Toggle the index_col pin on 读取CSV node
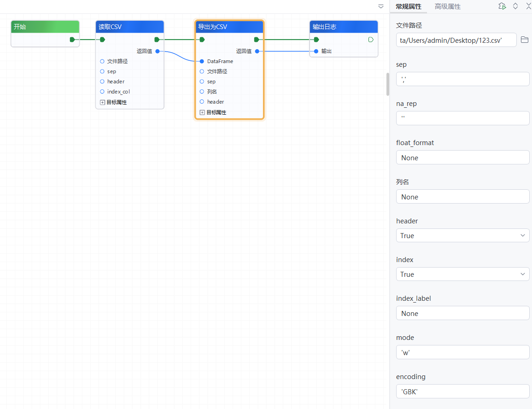This screenshot has width=532, height=409. pos(102,92)
